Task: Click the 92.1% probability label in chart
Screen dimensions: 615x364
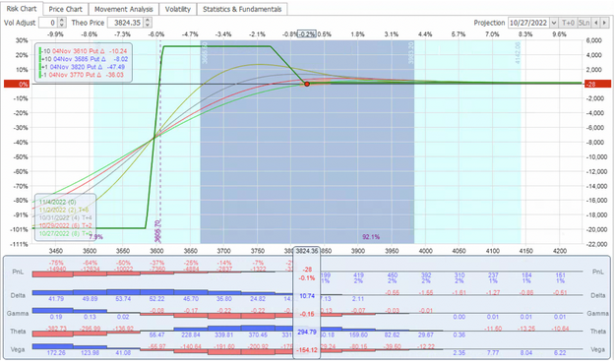Action: click(371, 236)
